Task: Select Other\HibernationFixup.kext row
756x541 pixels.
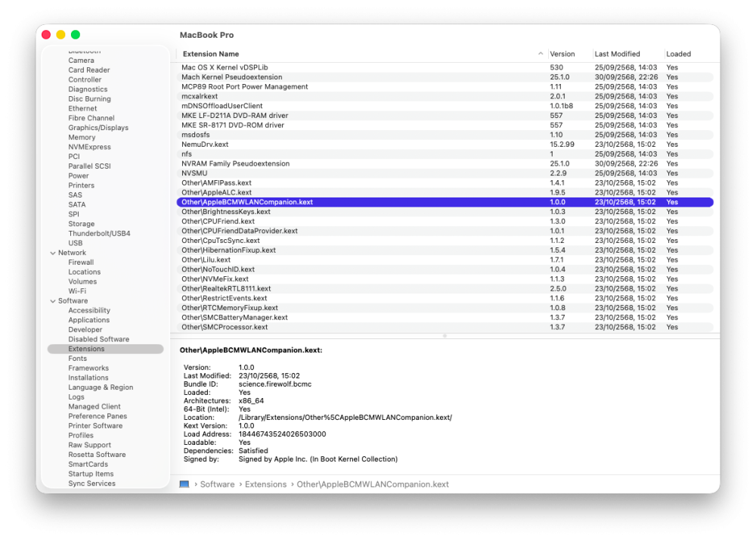Action: click(x=445, y=250)
